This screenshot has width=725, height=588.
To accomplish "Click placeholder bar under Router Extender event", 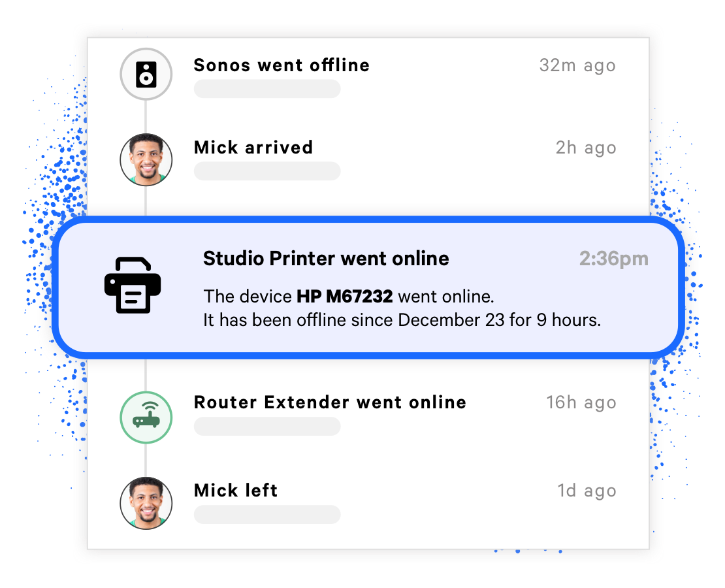I will pyautogui.click(x=267, y=426).
